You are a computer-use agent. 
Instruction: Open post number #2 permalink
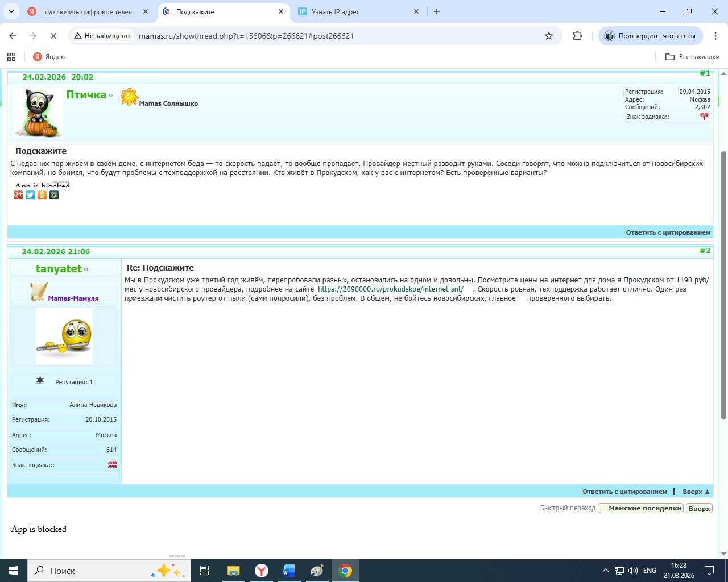tap(705, 251)
